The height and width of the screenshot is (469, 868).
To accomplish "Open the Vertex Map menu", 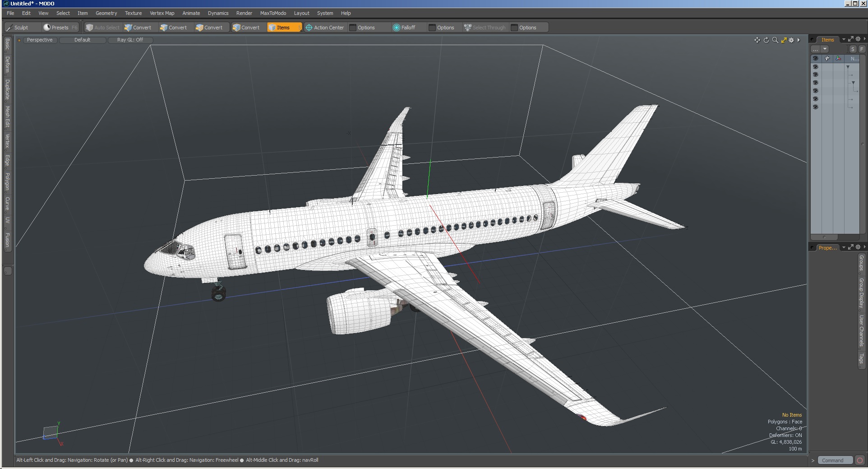I will [162, 13].
